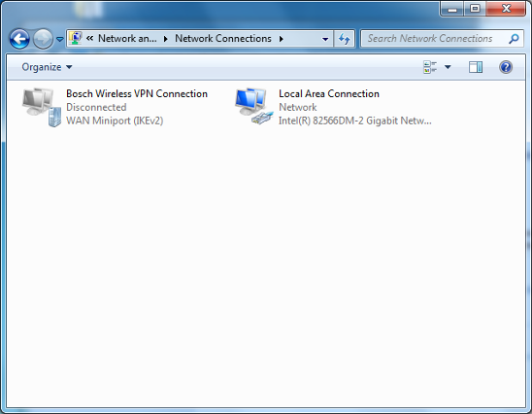The image size is (532, 414).
Task: Expand the double-chevron breadcrumb overflow
Action: (x=89, y=38)
